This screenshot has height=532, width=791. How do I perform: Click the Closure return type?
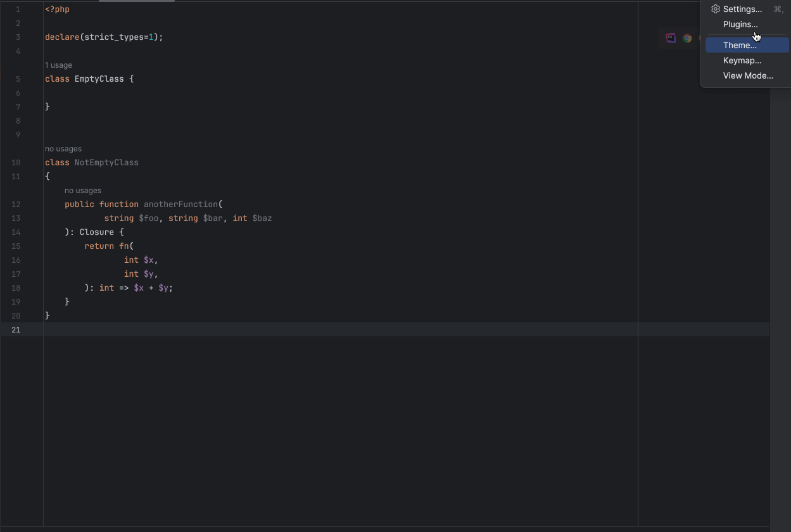(x=97, y=232)
